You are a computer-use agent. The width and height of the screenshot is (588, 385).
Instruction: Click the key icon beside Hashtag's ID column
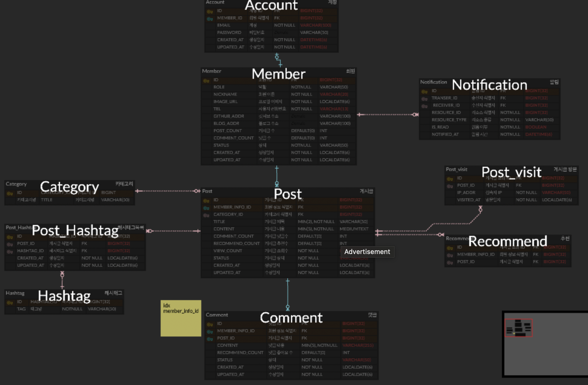click(x=10, y=302)
